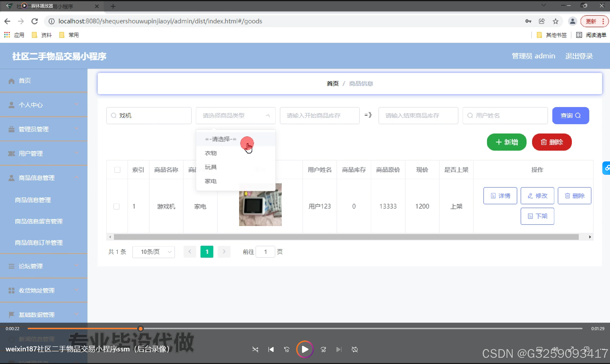Skip forward 30 seconds in the player

[323, 349]
